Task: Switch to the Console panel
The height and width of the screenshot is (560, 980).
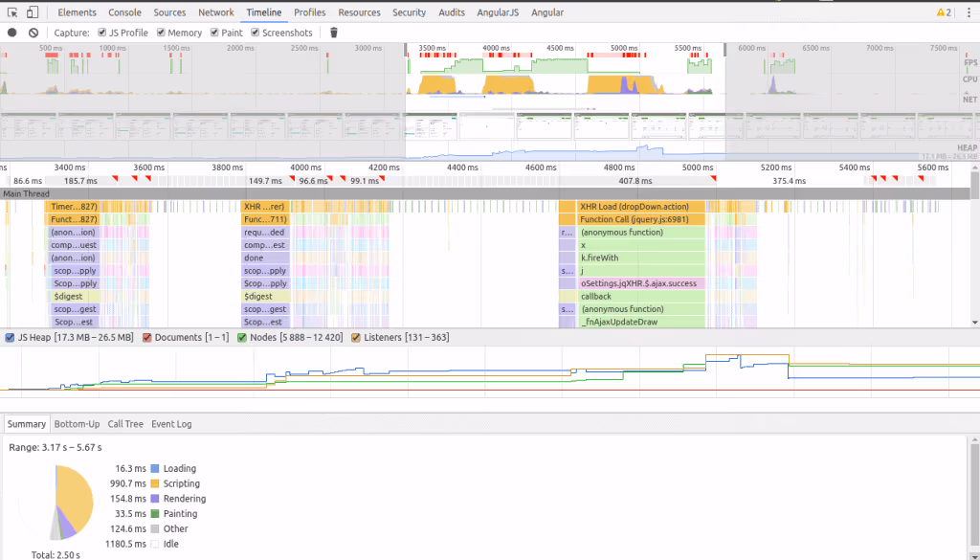Action: 123,11
